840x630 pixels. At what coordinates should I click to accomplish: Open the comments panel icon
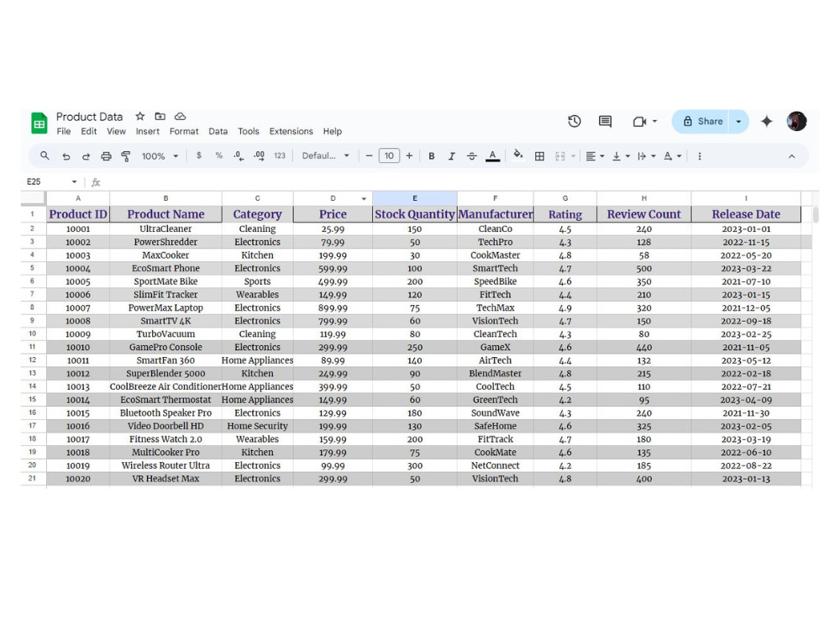pyautogui.click(x=605, y=122)
